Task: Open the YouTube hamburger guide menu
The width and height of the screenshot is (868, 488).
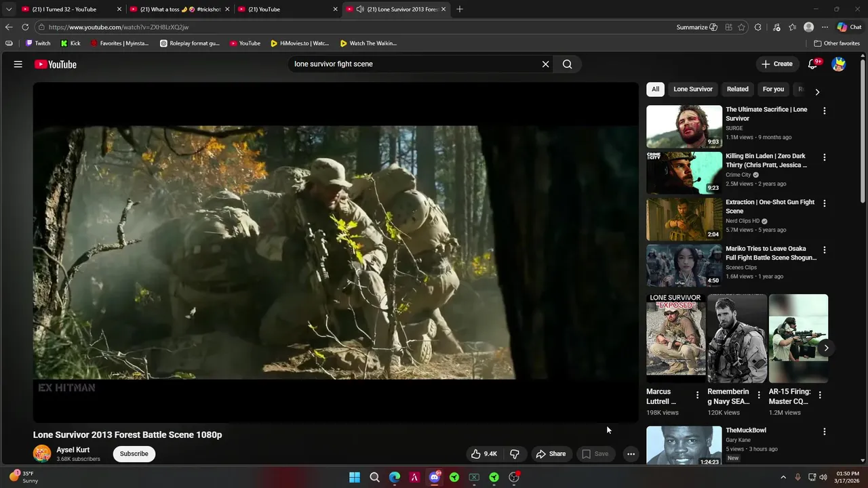Action: point(18,64)
